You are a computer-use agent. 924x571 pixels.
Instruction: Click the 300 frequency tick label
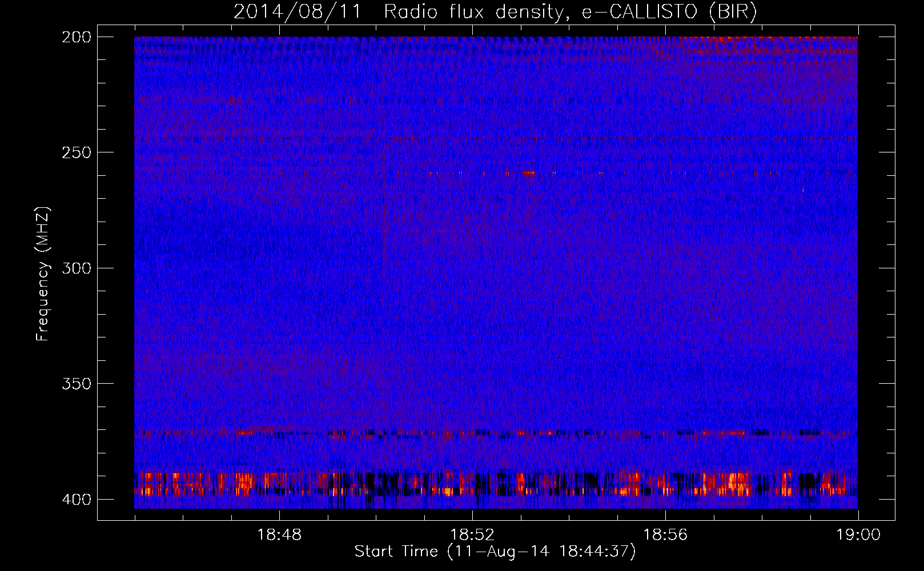76,268
